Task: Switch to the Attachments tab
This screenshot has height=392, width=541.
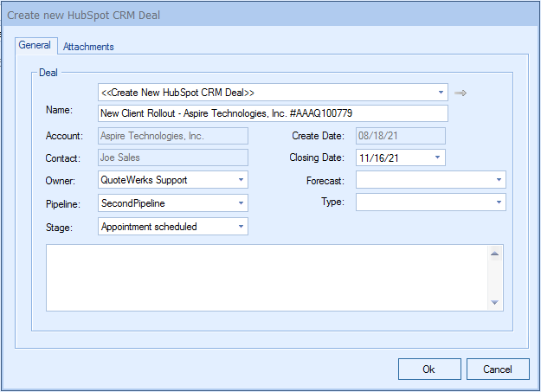Action: 88,47
